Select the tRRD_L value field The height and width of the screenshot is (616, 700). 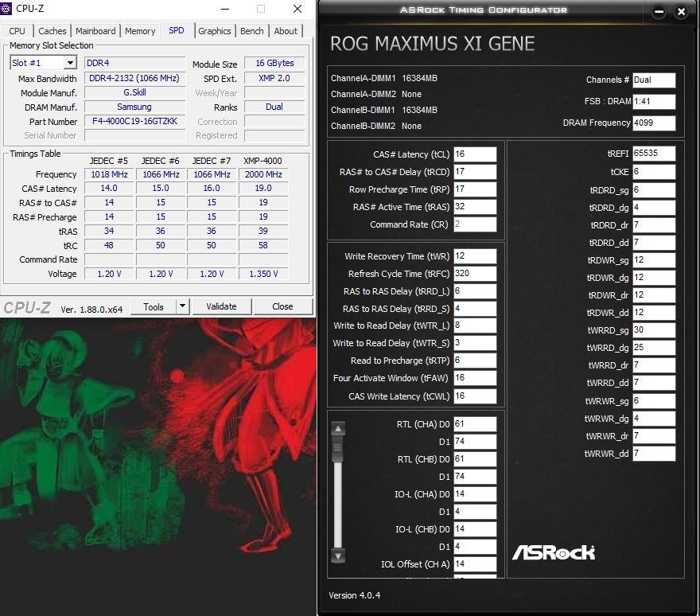(475, 290)
